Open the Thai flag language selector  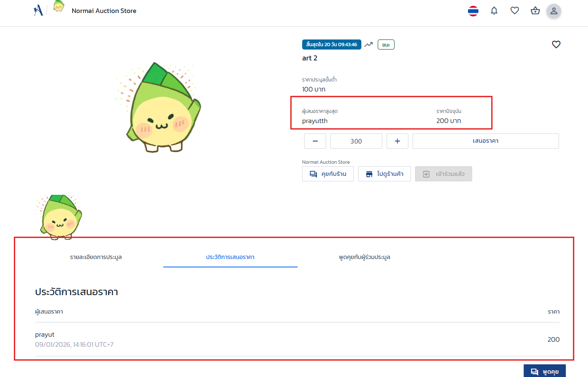coord(473,11)
